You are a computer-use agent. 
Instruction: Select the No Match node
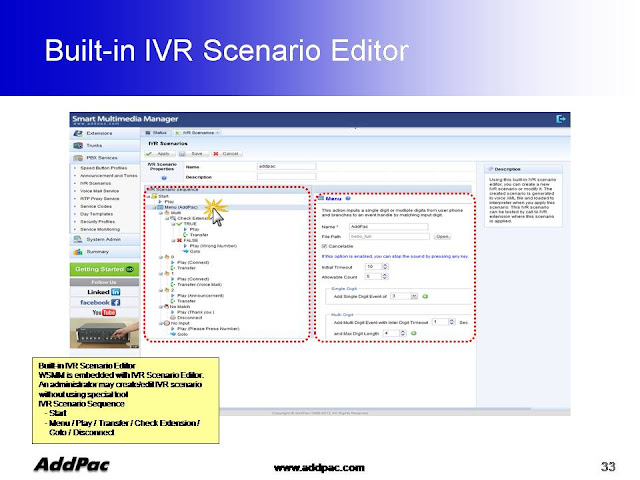click(x=177, y=307)
